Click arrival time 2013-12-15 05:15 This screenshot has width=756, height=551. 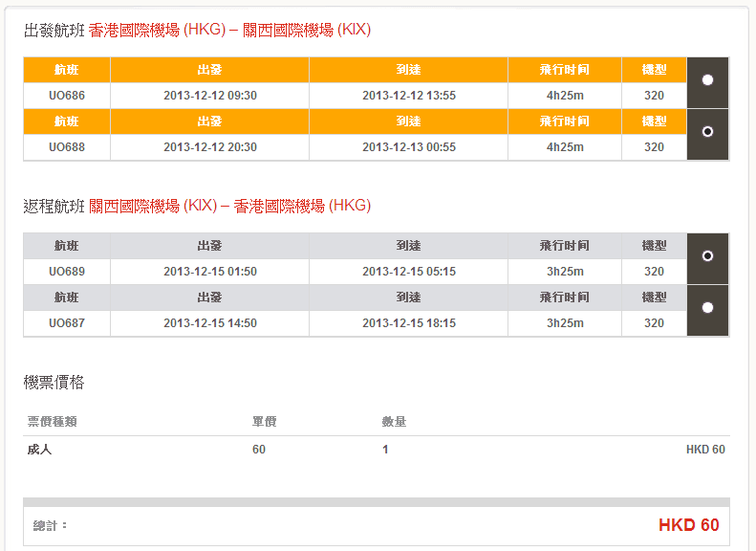coord(409,272)
